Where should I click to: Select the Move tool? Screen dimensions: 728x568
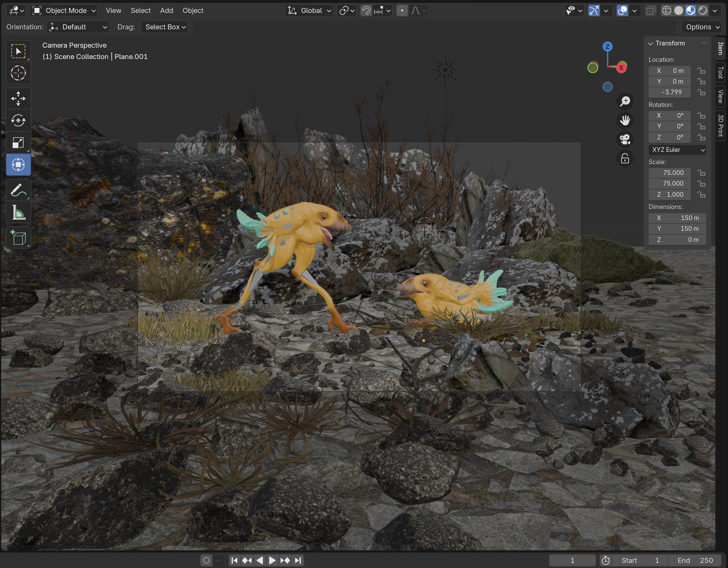(x=18, y=98)
